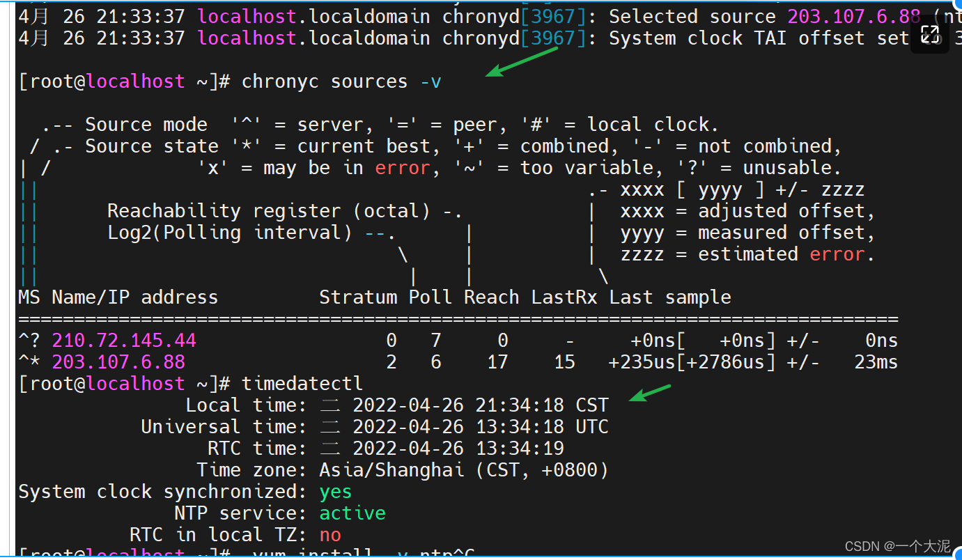This screenshot has height=560, width=962.
Task: Click the Local time value 21:34:18 CST
Action: coord(541,405)
